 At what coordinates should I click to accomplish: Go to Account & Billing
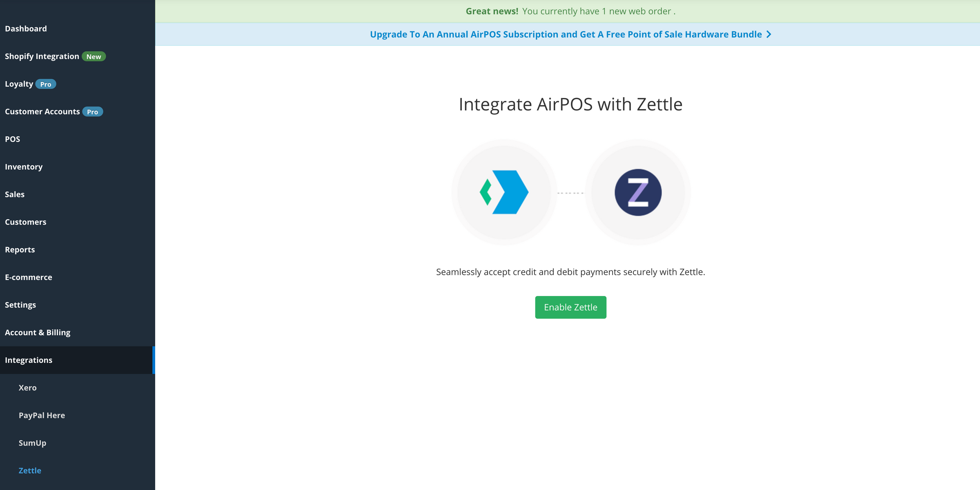pos(38,332)
